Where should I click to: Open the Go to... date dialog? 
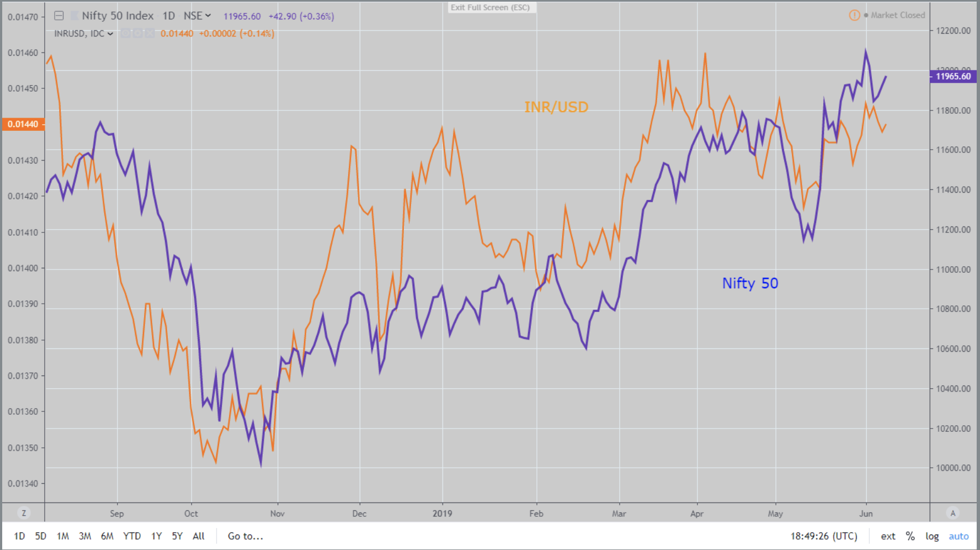coord(246,536)
